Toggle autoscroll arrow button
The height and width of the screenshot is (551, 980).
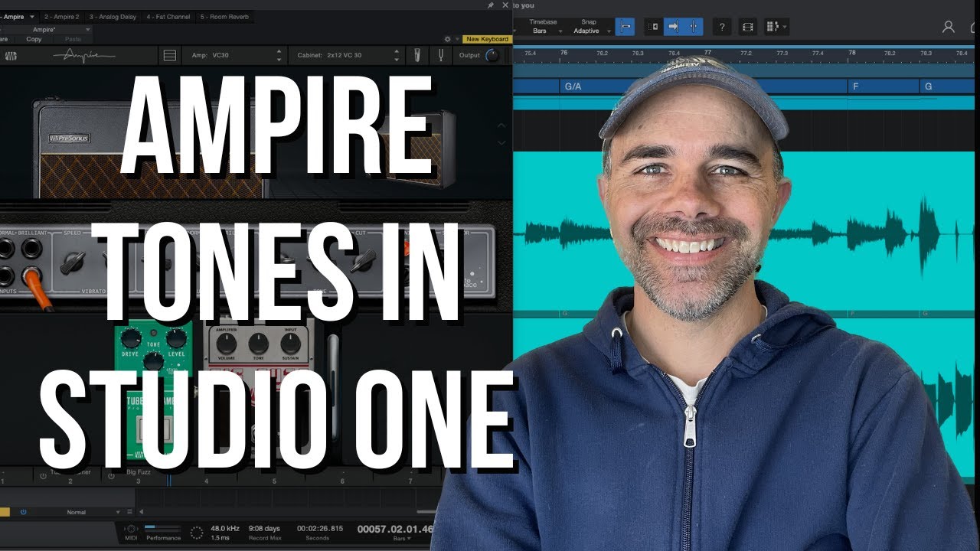[673, 27]
